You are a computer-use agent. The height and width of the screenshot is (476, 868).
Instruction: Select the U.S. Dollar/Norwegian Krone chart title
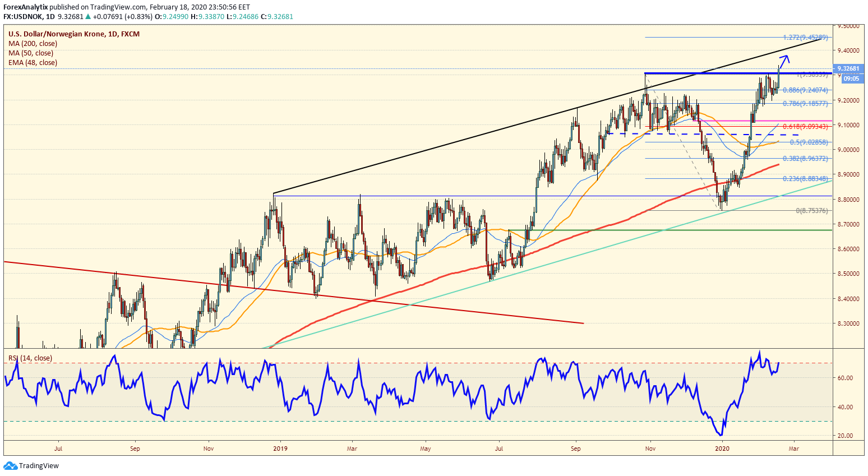pos(74,34)
